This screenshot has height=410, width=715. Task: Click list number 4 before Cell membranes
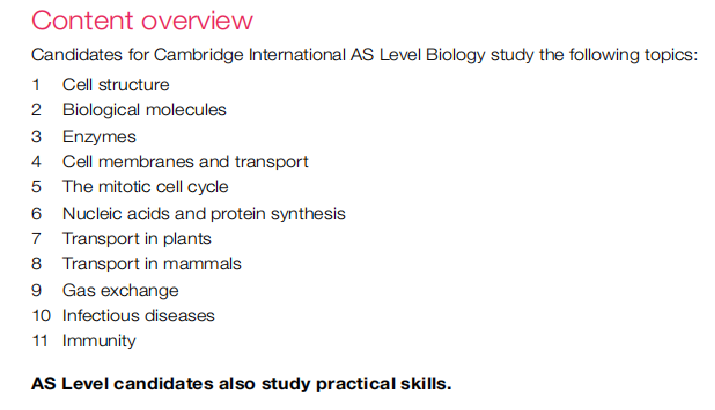37,161
